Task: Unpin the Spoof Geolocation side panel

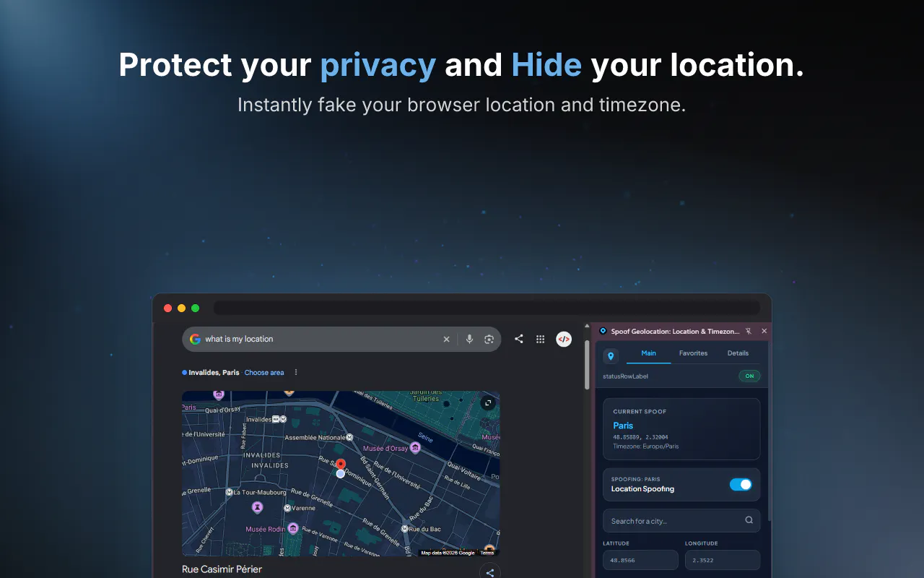Action: pos(749,331)
